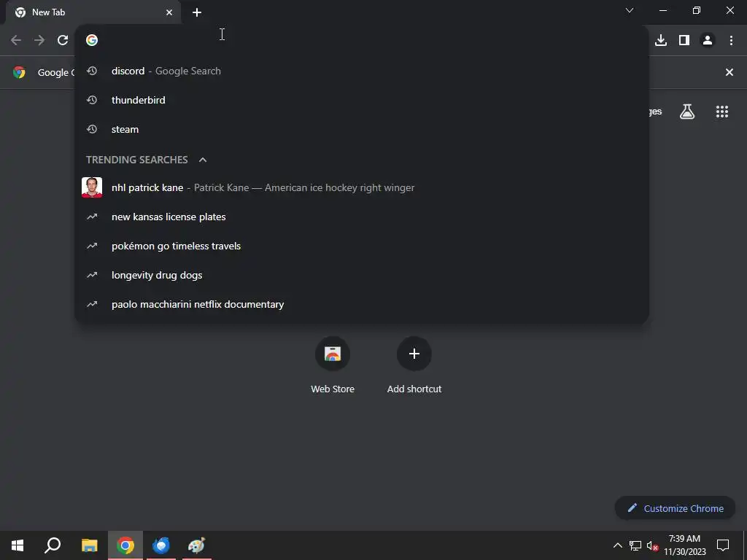
Task: Click the muted volume tray icon
Action: [652, 545]
